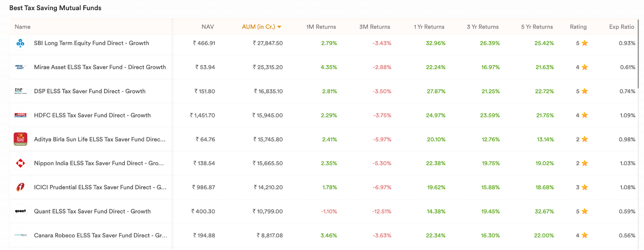Click DSP NAV value ₹ 151.80
The height and width of the screenshot is (250, 644).
tap(205, 91)
